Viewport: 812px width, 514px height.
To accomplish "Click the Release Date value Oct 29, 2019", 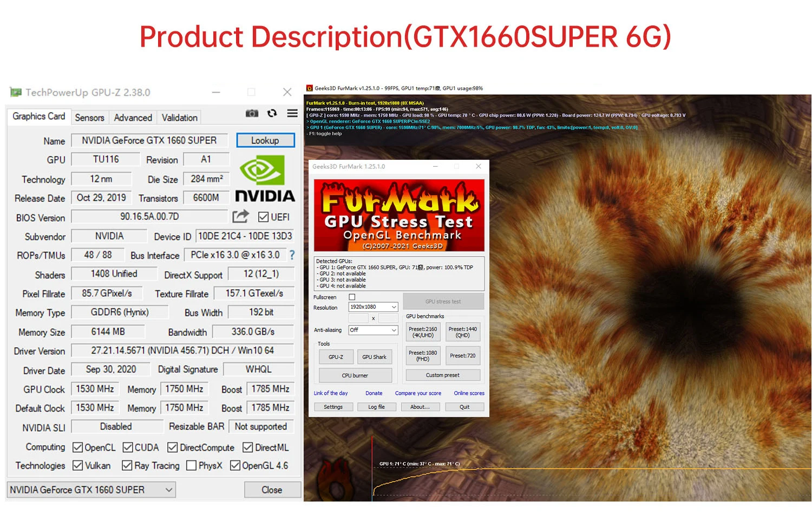I will tap(101, 198).
